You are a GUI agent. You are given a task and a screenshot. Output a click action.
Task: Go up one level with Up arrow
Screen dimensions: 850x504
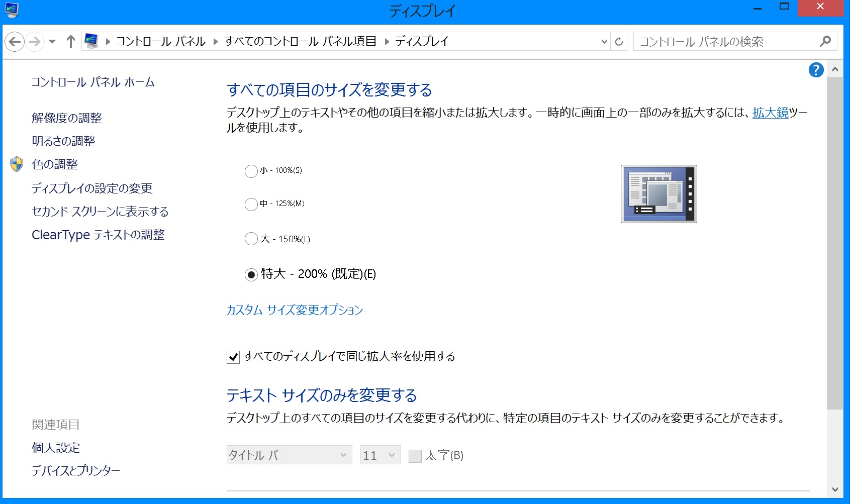coord(71,41)
